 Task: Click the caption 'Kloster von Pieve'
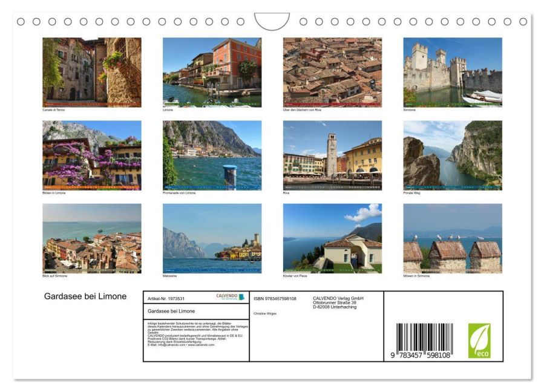coord(295,276)
